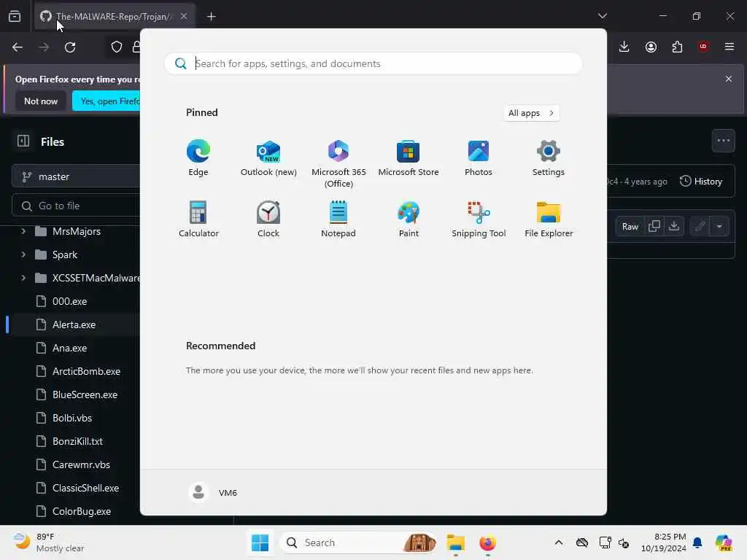
Task: Open the weather widget on taskbar
Action: [x=49, y=542]
